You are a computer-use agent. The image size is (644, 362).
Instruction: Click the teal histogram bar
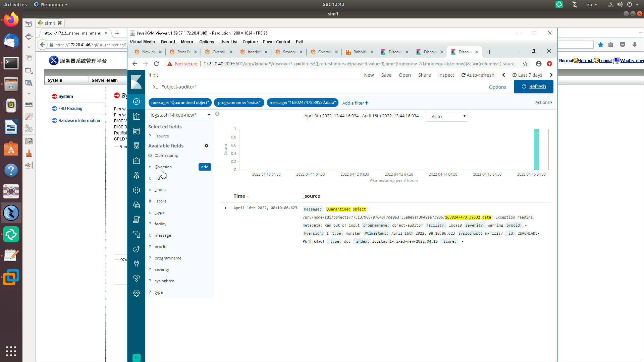pyautogui.click(x=536, y=149)
